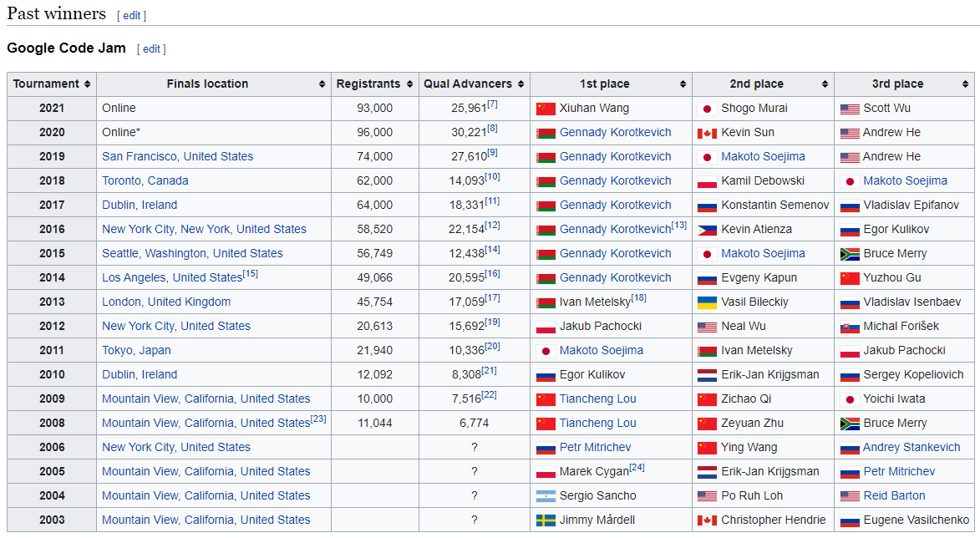
Task: Select Konstantin Semenov name text
Action: point(775,205)
